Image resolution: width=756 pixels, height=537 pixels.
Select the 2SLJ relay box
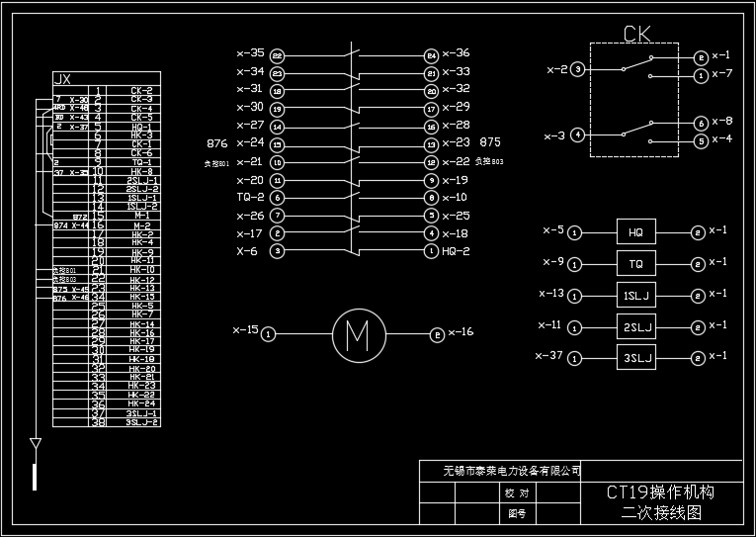coord(635,326)
